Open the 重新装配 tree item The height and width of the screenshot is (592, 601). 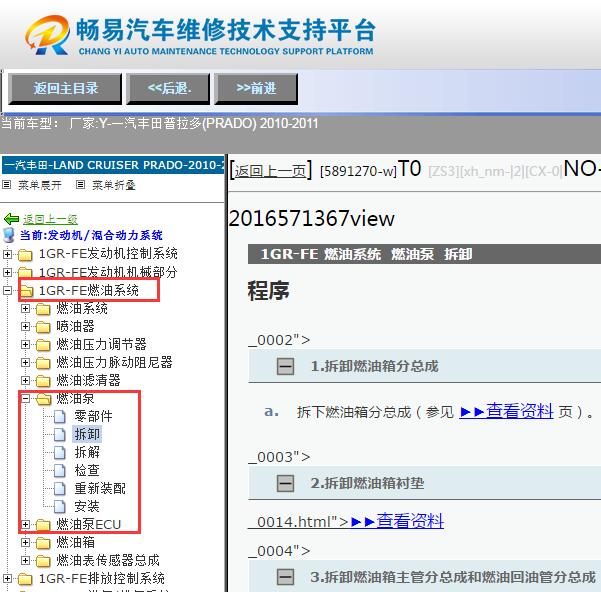pyautogui.click(x=100, y=489)
